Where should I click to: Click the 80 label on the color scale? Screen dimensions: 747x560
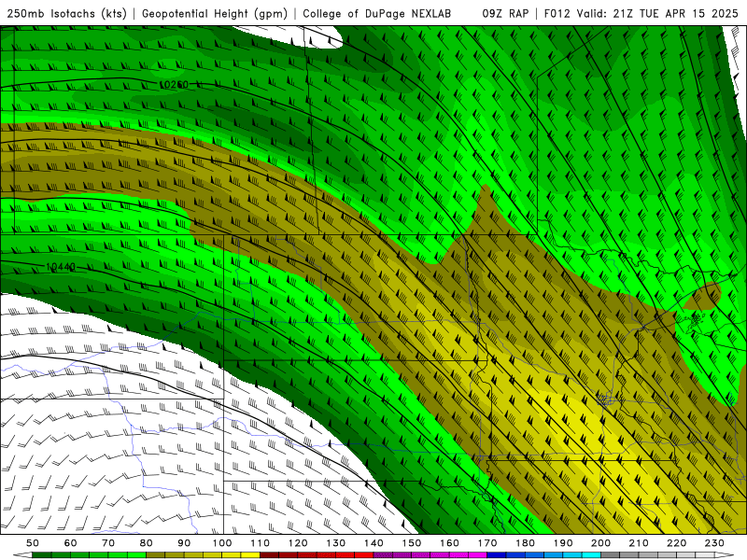pos(147,543)
